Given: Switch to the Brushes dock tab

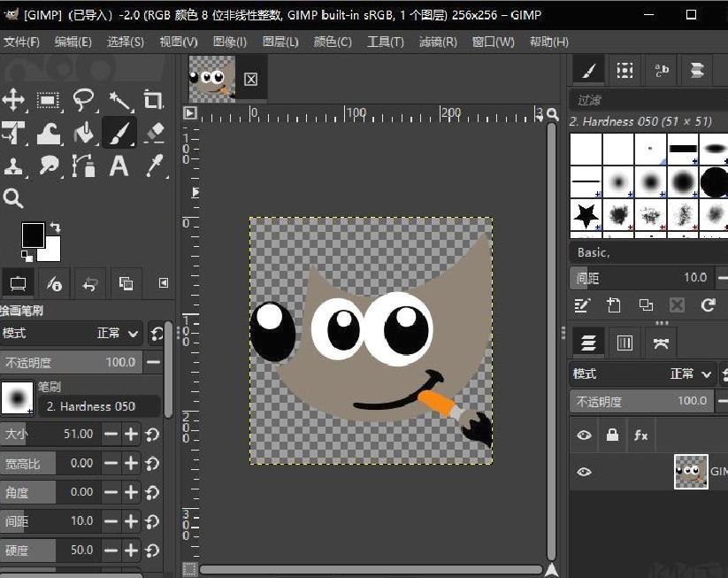Looking at the screenshot, I should tap(588, 71).
